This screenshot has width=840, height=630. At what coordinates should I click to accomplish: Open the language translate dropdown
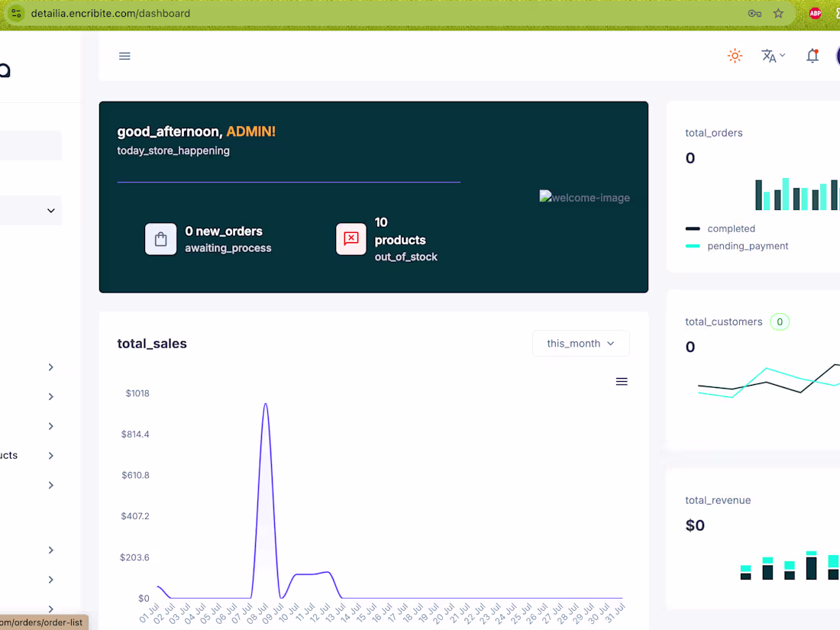773,56
